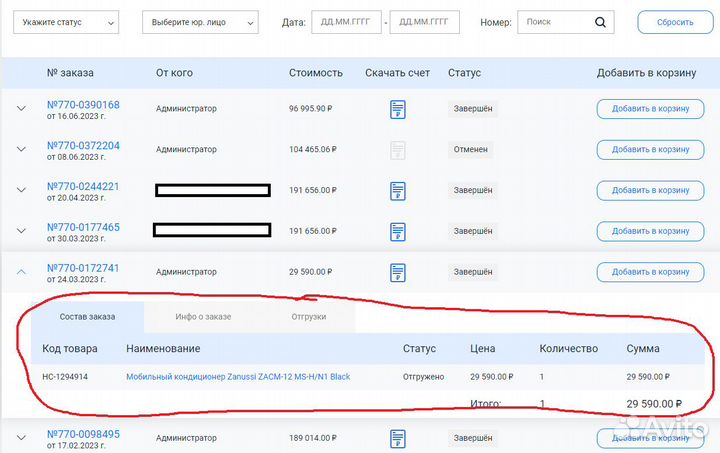Expand order №770-0372204 row
Screen dimensions: 720x453
point(22,150)
